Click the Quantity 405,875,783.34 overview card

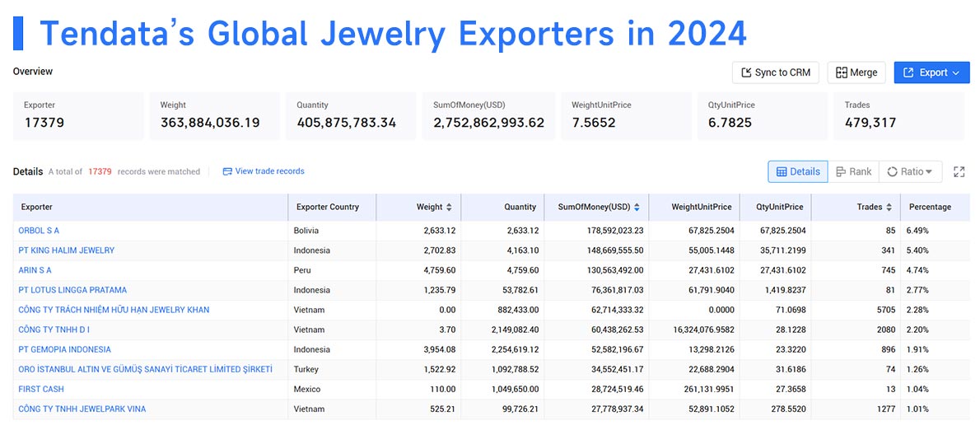tap(351, 115)
